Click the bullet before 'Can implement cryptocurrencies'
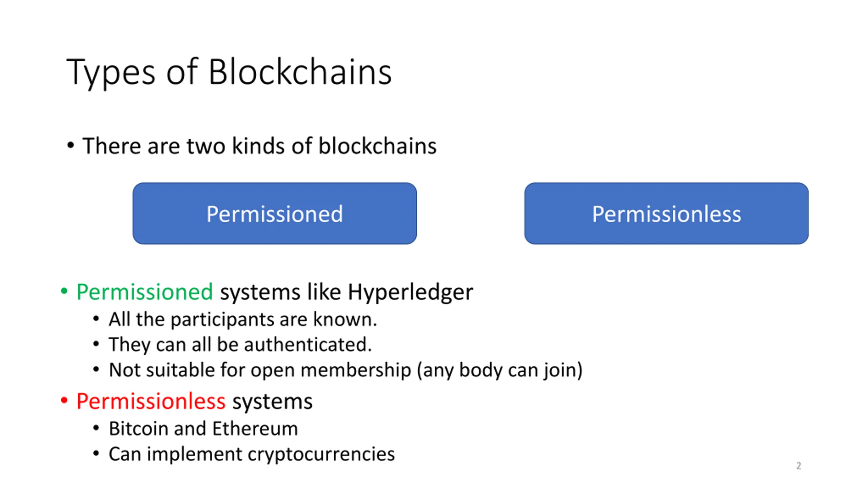This screenshot has width=868, height=488. coord(96,453)
